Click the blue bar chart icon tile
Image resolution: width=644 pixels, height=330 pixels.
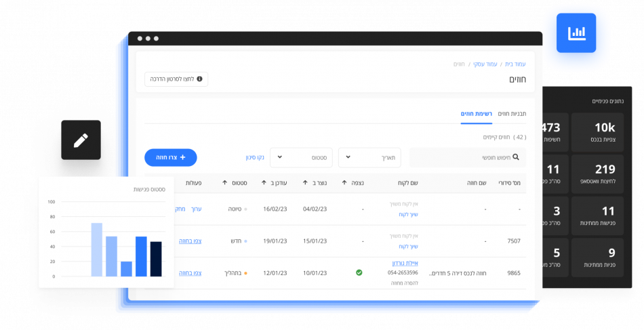[578, 33]
